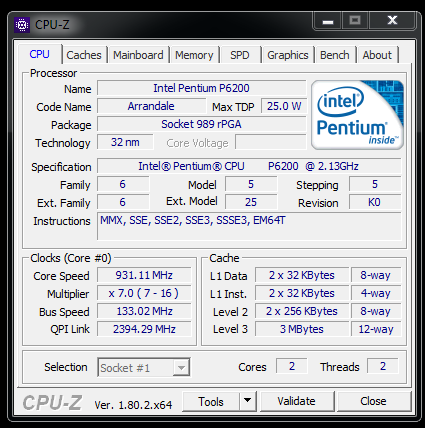Click the disabled maximize button in the title bar

click(355, 21)
